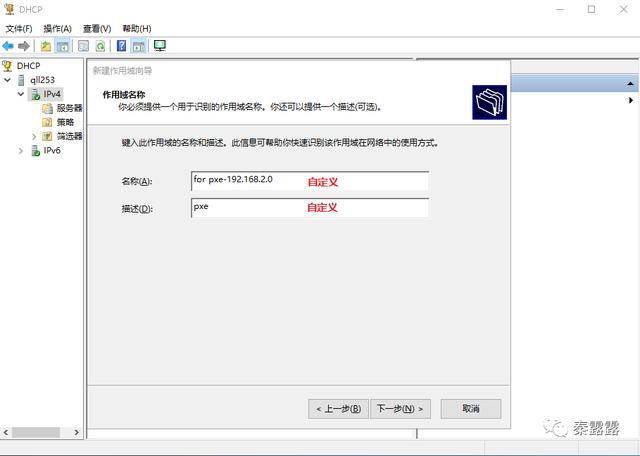Click the 筛选器 folder icon under IPv4

pos(47,136)
